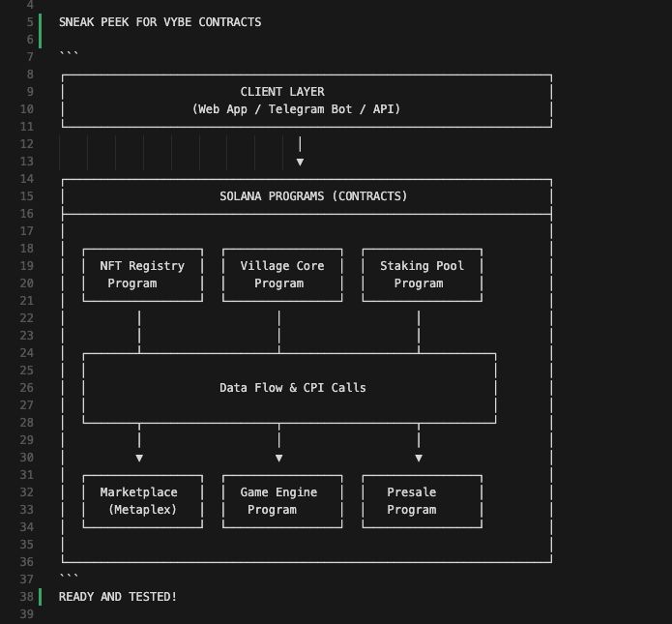Click the 'READY AND TESTED!' line
Image resolution: width=672 pixels, height=624 pixels.
tap(118, 597)
